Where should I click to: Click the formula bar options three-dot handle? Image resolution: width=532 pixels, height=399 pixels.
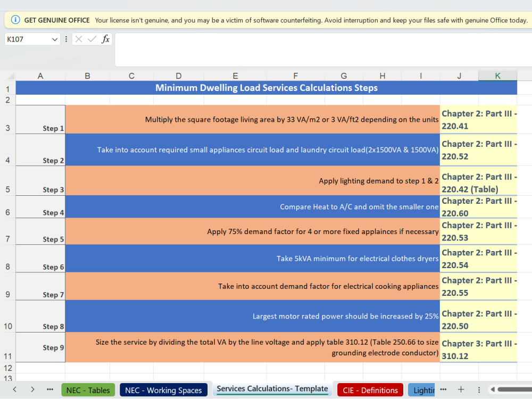tap(66, 39)
